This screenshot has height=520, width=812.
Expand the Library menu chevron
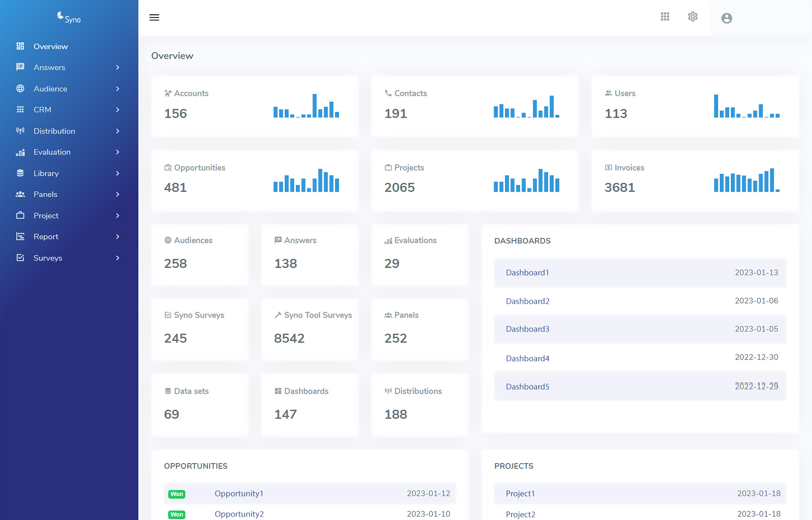point(117,173)
